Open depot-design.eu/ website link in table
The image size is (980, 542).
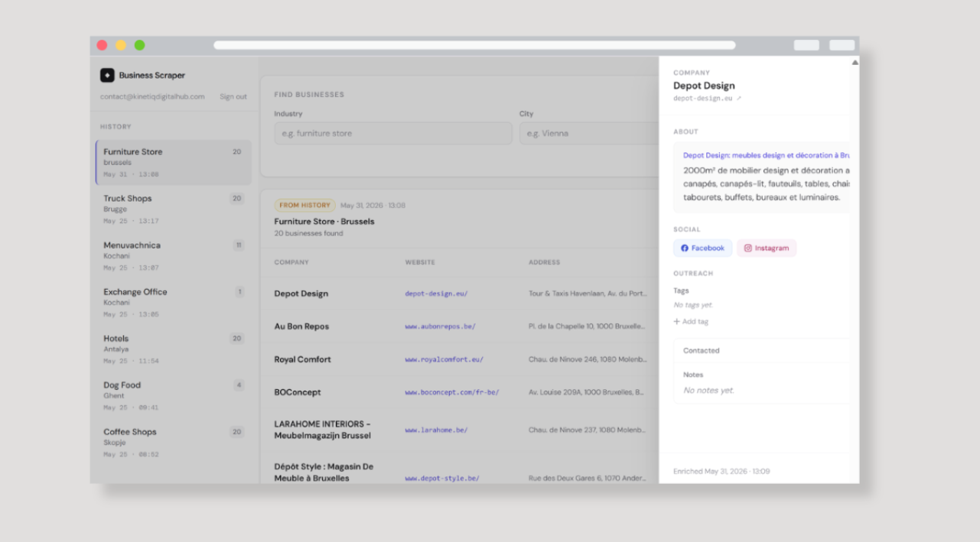tap(436, 294)
